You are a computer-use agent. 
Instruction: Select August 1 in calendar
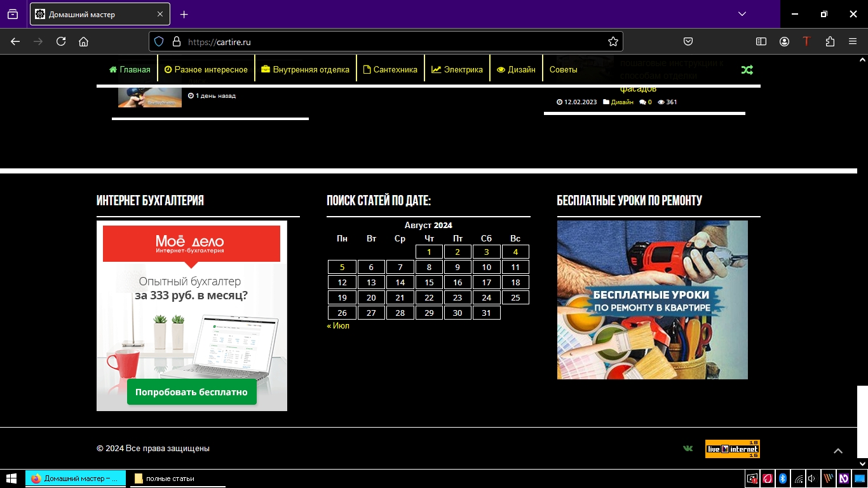429,252
